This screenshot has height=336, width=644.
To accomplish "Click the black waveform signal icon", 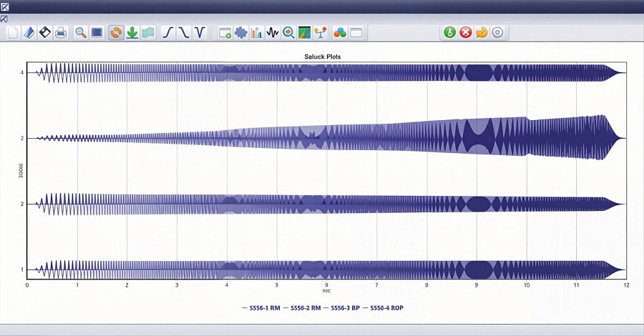I will click(273, 32).
